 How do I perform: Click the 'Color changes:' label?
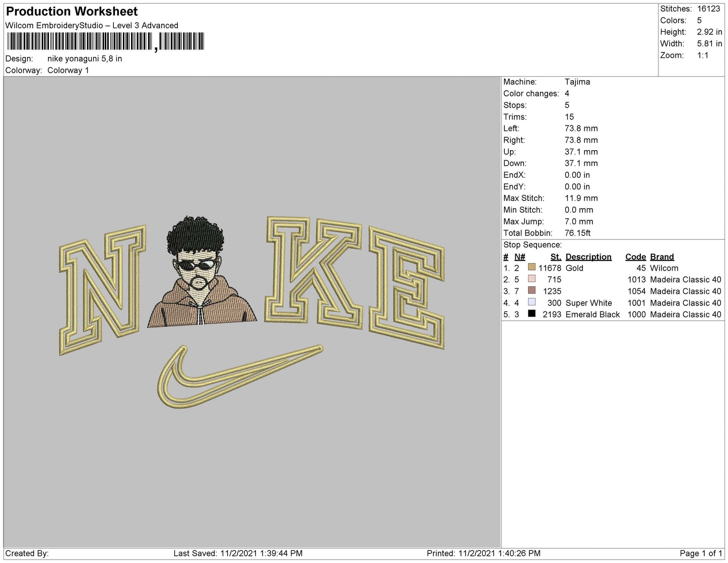[x=531, y=93]
